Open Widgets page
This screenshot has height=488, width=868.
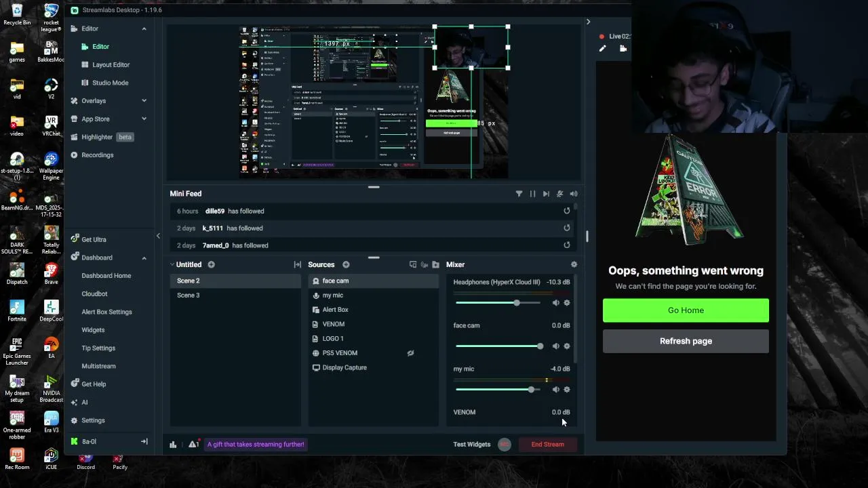pyautogui.click(x=93, y=330)
